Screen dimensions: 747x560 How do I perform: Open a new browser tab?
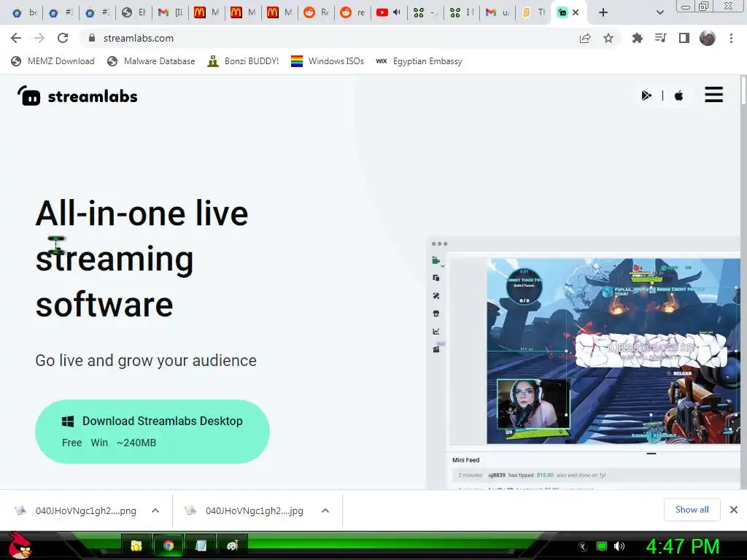point(603,12)
